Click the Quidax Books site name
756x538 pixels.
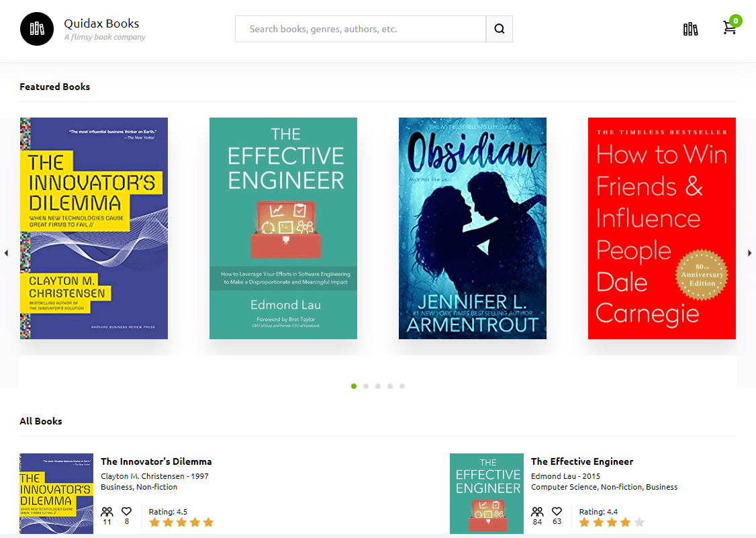[102, 23]
